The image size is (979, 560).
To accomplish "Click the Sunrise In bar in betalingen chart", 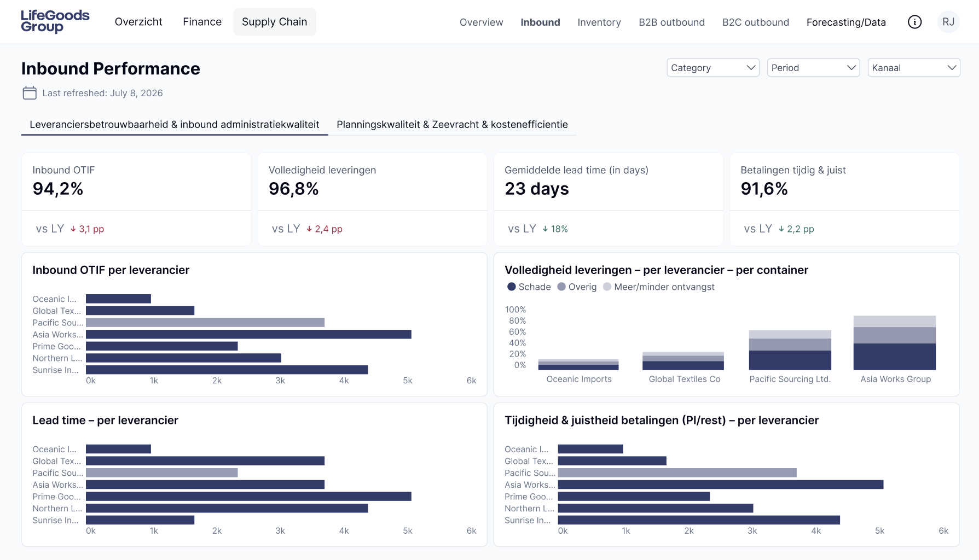I will pyautogui.click(x=699, y=520).
